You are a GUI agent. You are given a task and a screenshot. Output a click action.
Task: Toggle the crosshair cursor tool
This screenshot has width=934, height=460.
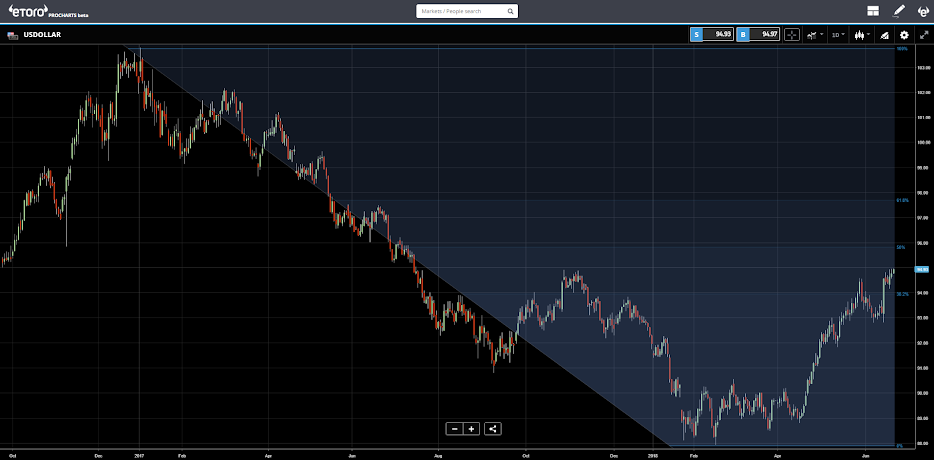coord(792,35)
